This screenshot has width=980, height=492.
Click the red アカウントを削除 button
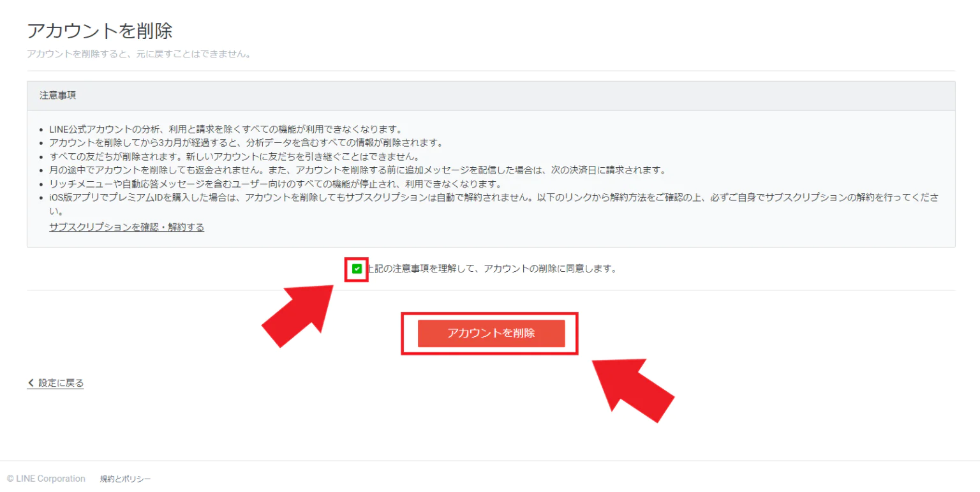[x=491, y=333]
